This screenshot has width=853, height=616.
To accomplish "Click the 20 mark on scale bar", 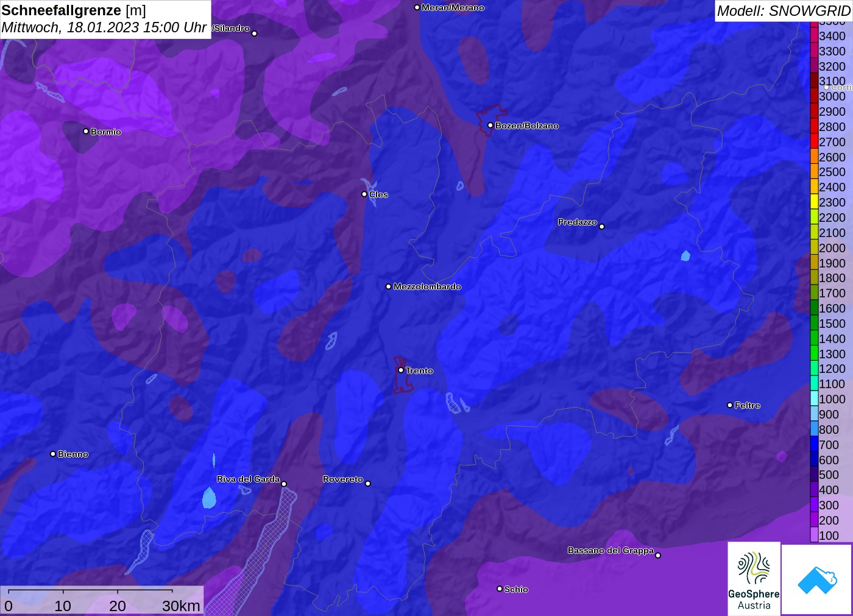I will [118, 606].
